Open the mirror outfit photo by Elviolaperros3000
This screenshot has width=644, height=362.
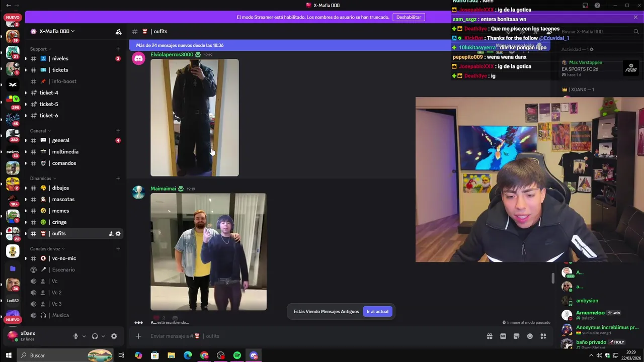(195, 118)
